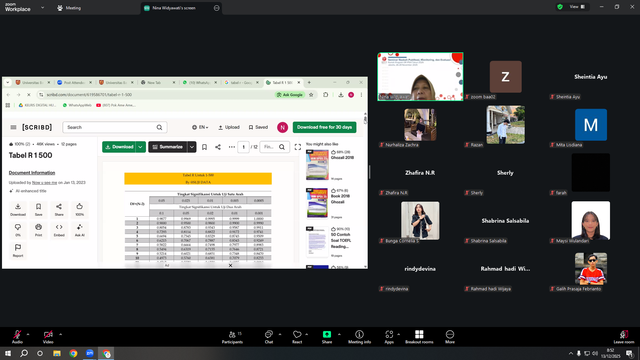Click Print icon in Scribd sidebar
This screenshot has width=640, height=360.
(x=38, y=227)
